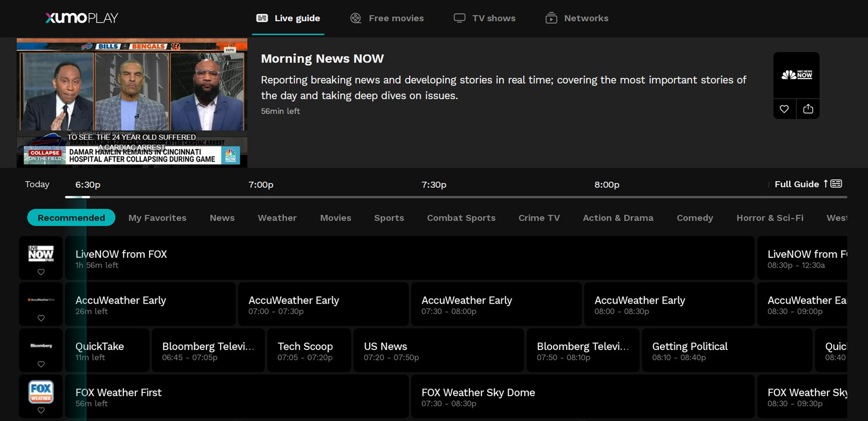The width and height of the screenshot is (868, 421).
Task: Click the Bloomberg channel logo
Action: pyautogui.click(x=41, y=346)
